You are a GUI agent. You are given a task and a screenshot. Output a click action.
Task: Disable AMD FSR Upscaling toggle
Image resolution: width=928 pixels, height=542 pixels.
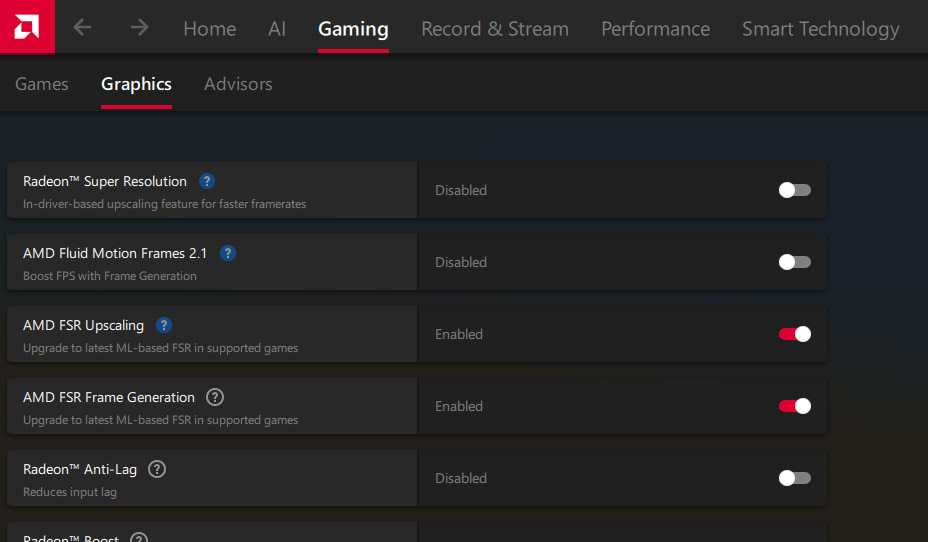click(x=794, y=334)
